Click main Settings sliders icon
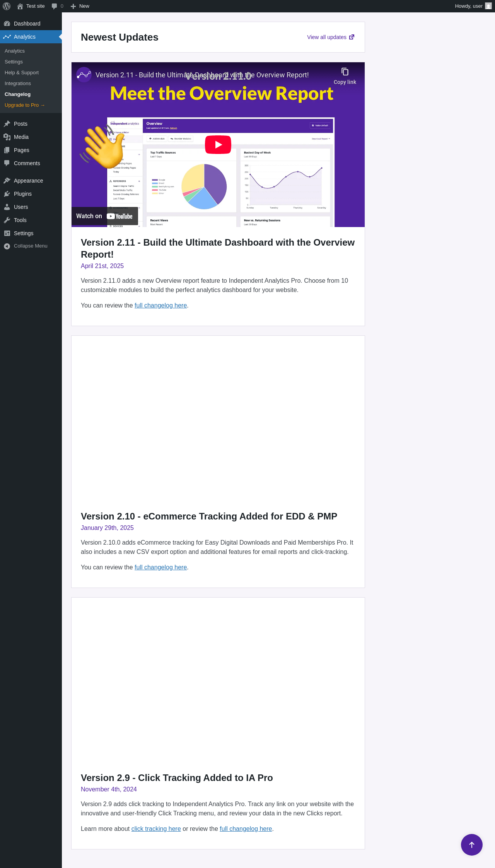495x868 pixels. click(7, 233)
